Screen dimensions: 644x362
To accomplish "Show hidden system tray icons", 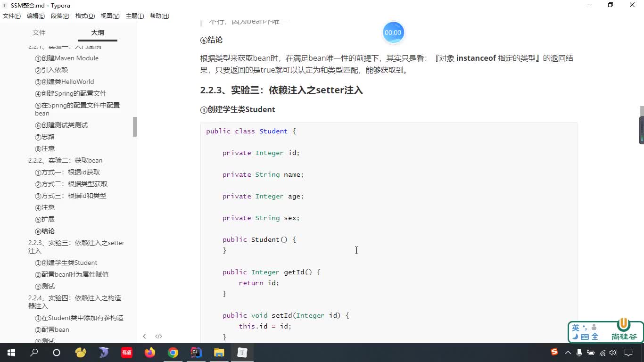I will pyautogui.click(x=568, y=353).
